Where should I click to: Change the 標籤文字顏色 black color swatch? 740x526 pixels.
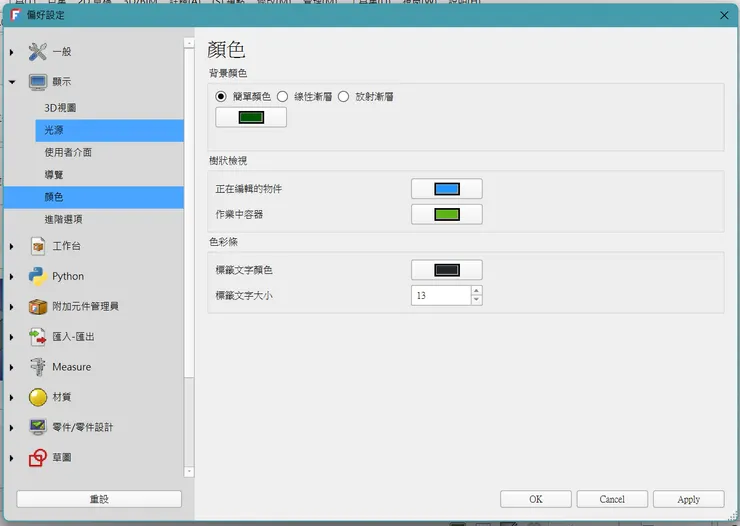[447, 270]
